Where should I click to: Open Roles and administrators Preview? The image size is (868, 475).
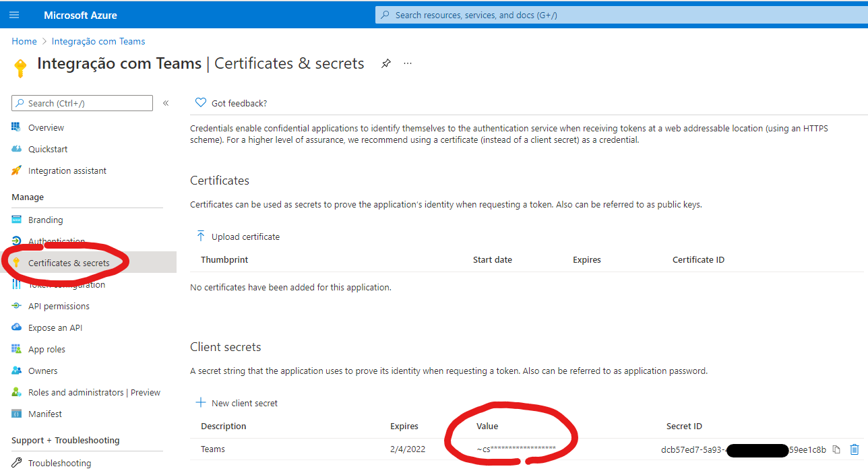(x=94, y=392)
